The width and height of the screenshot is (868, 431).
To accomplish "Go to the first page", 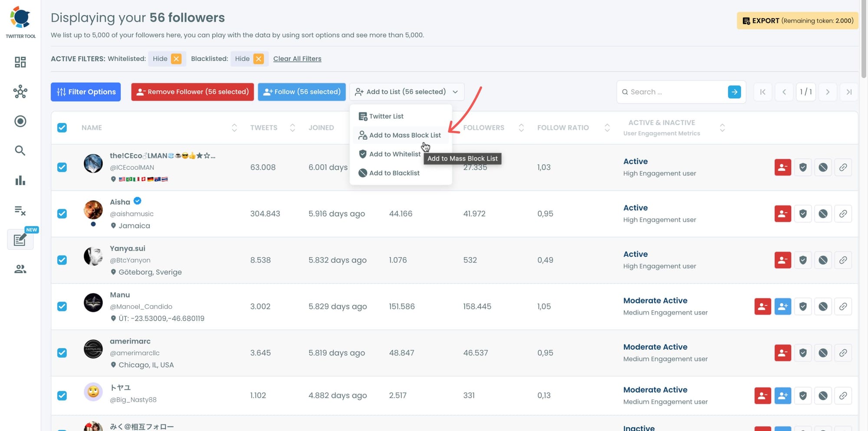I will click(x=763, y=92).
